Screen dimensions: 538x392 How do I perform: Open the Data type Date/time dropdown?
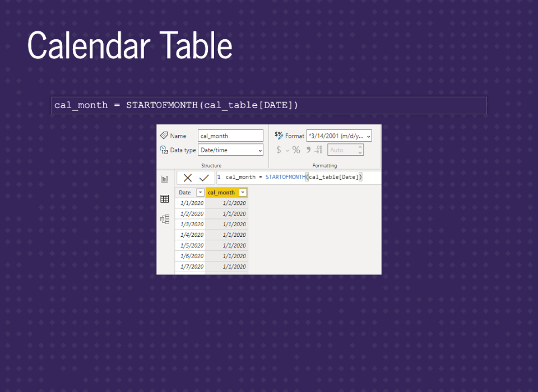pos(230,150)
